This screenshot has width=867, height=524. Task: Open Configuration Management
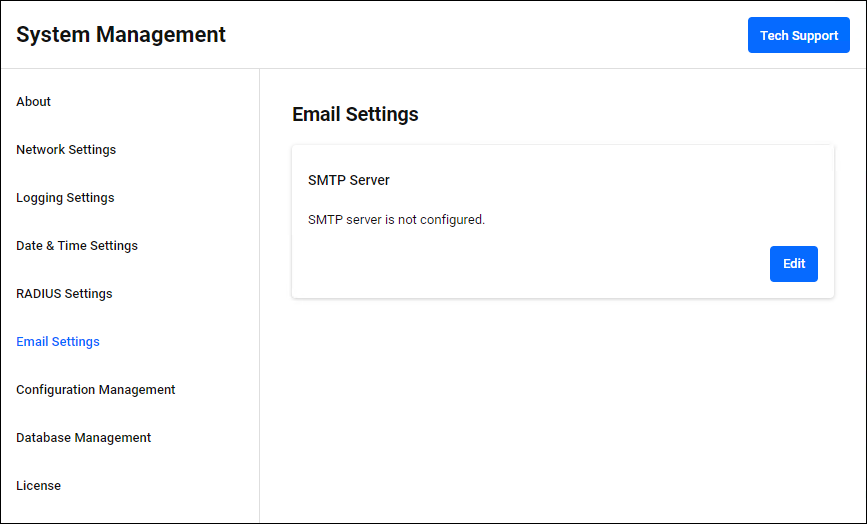(96, 390)
